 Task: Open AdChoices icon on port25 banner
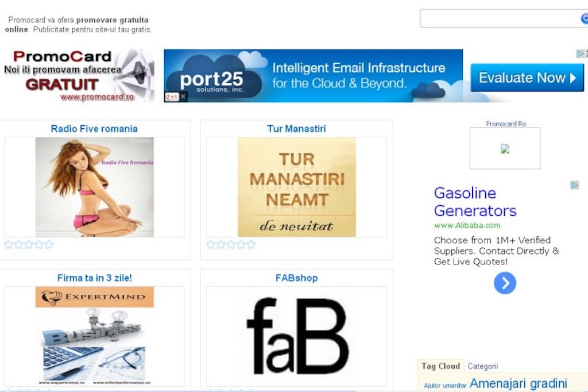tap(580, 53)
